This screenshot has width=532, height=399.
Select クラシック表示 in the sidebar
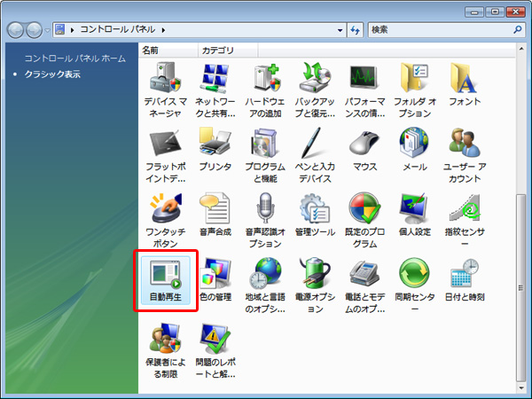click(x=52, y=74)
